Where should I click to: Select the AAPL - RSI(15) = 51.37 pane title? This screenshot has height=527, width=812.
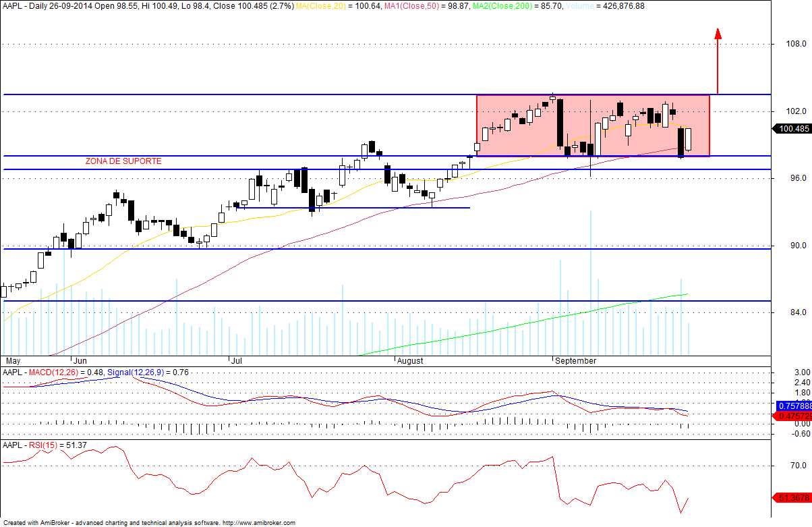click(x=45, y=445)
